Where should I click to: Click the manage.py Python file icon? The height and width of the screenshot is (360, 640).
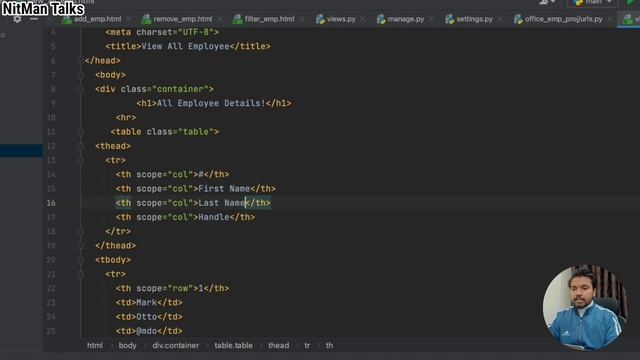pos(381,19)
